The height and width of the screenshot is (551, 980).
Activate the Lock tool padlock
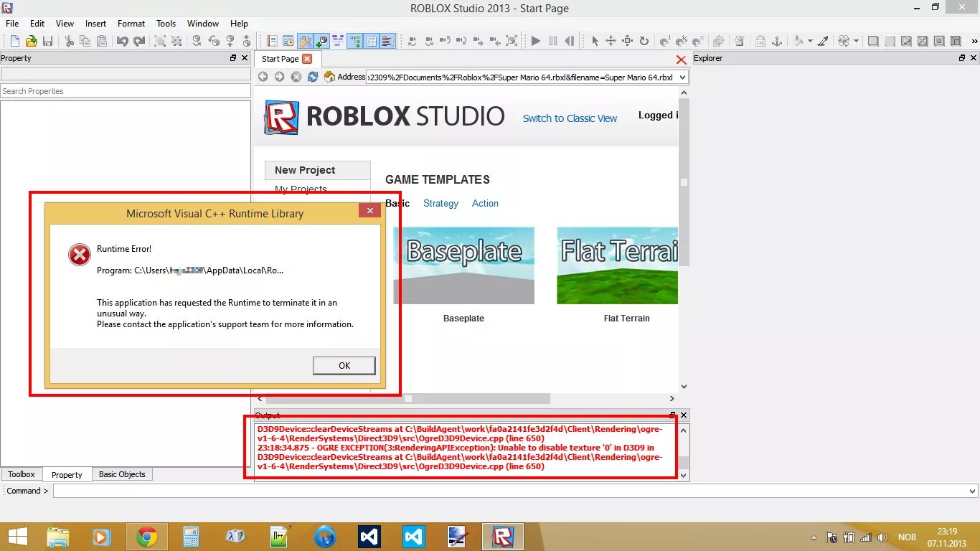pyautogui.click(x=760, y=42)
